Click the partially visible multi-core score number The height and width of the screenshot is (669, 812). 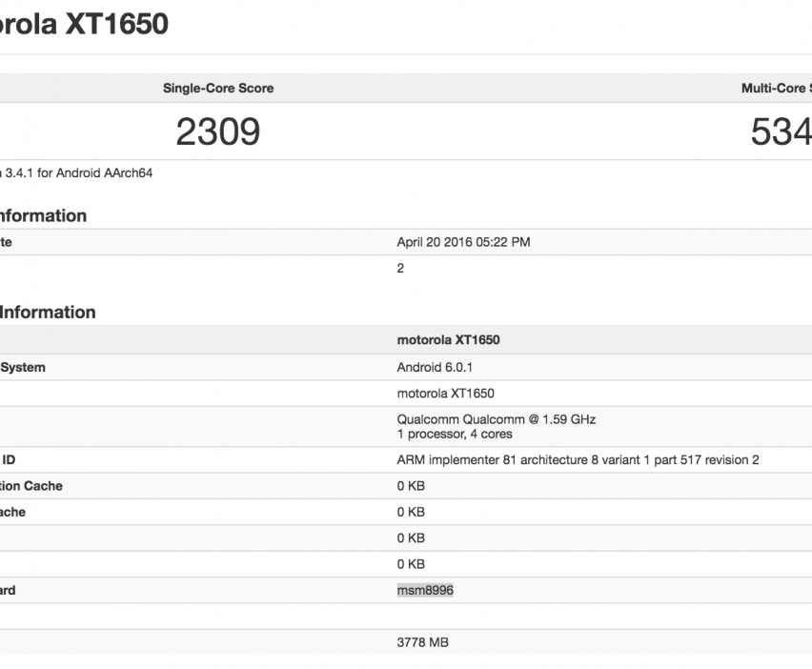(x=781, y=132)
